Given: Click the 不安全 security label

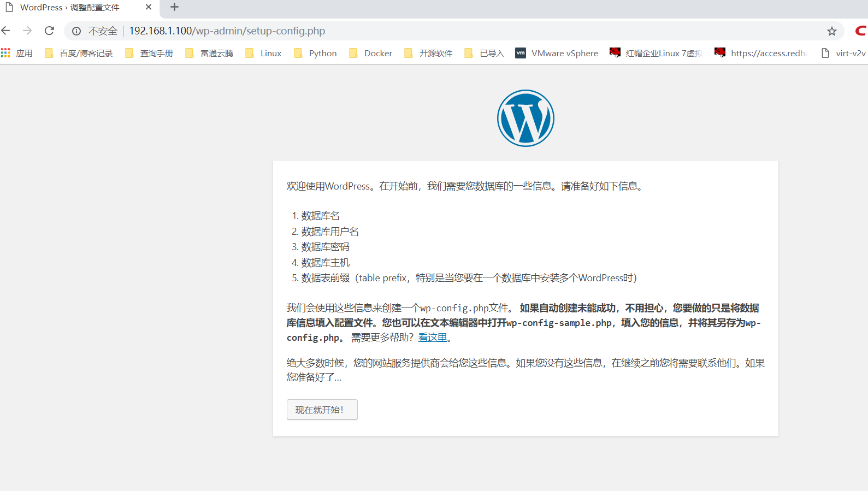Looking at the screenshot, I should (103, 31).
